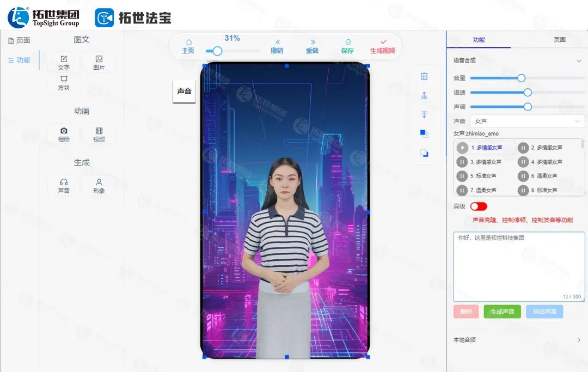Viewport: 588px width, 372px height.
Task: Switch to 页面 tab in right panel
Action: pos(560,40)
